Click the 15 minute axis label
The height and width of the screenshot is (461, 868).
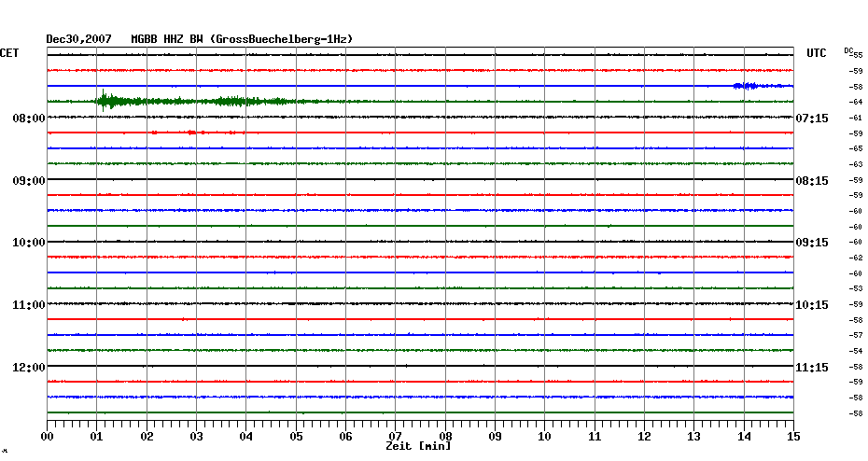(x=793, y=437)
